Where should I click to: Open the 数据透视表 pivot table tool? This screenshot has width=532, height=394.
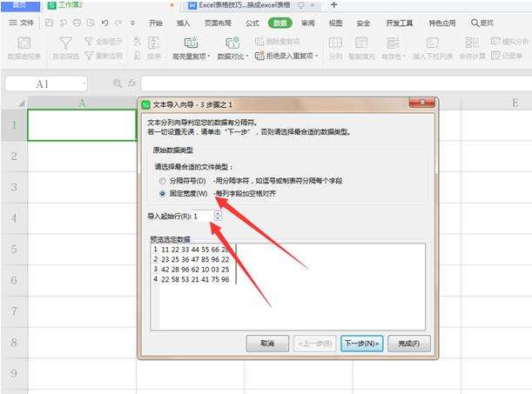[24, 48]
